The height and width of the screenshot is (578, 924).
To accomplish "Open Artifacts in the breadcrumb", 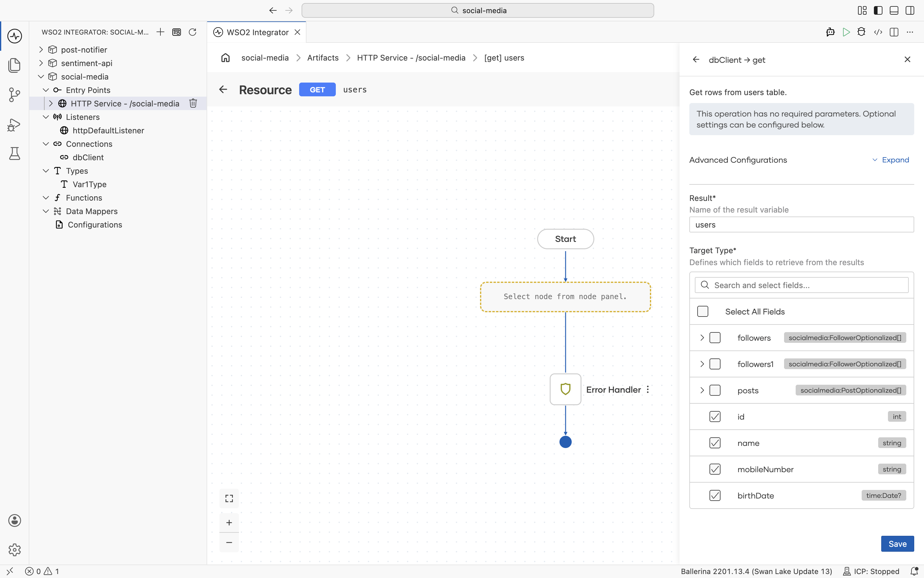I will [323, 58].
